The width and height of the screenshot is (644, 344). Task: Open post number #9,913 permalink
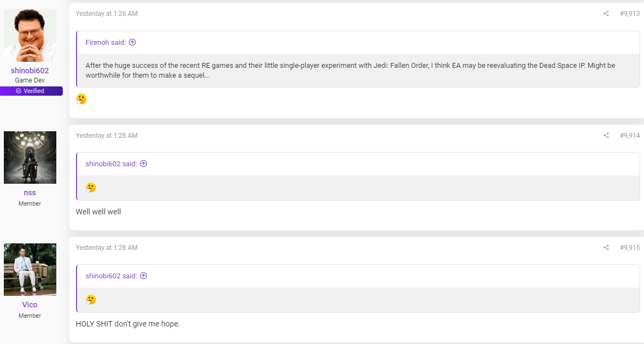tap(630, 14)
